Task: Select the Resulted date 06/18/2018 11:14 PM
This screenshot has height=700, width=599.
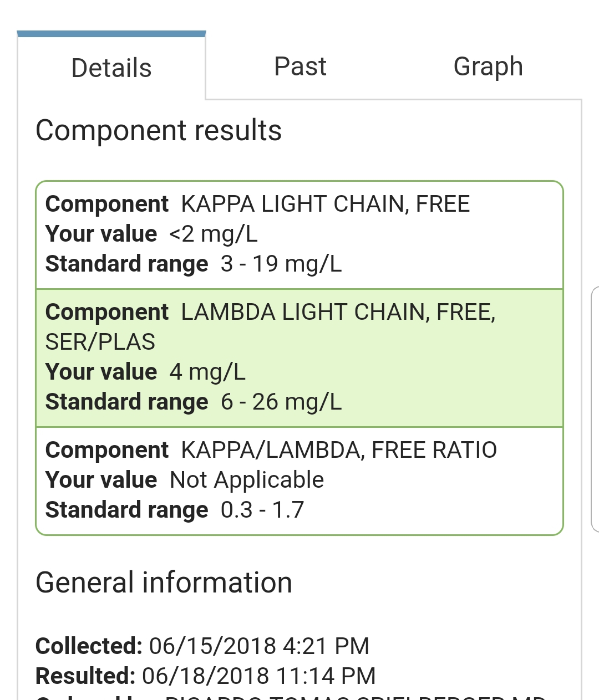Action: [259, 676]
